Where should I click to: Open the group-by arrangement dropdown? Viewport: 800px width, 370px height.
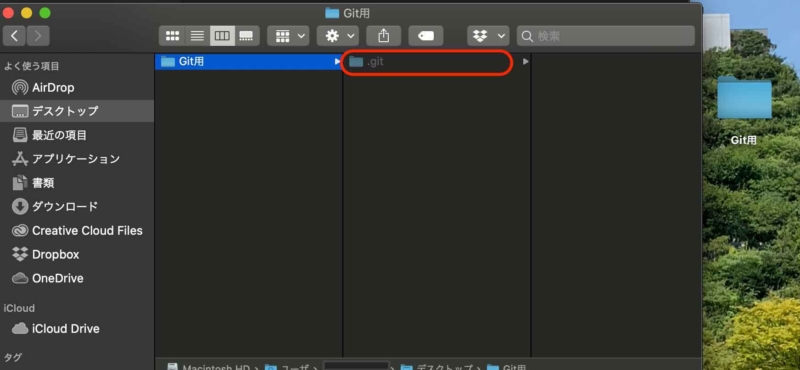288,36
